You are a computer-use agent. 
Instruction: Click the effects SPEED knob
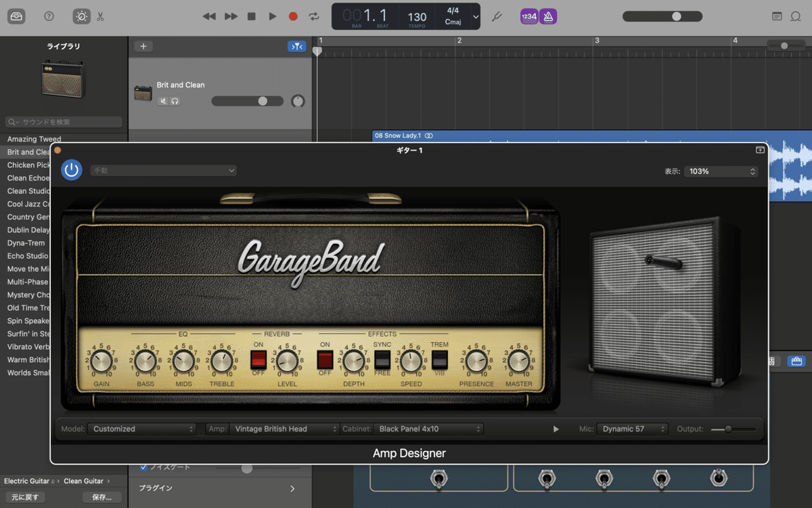[411, 361]
